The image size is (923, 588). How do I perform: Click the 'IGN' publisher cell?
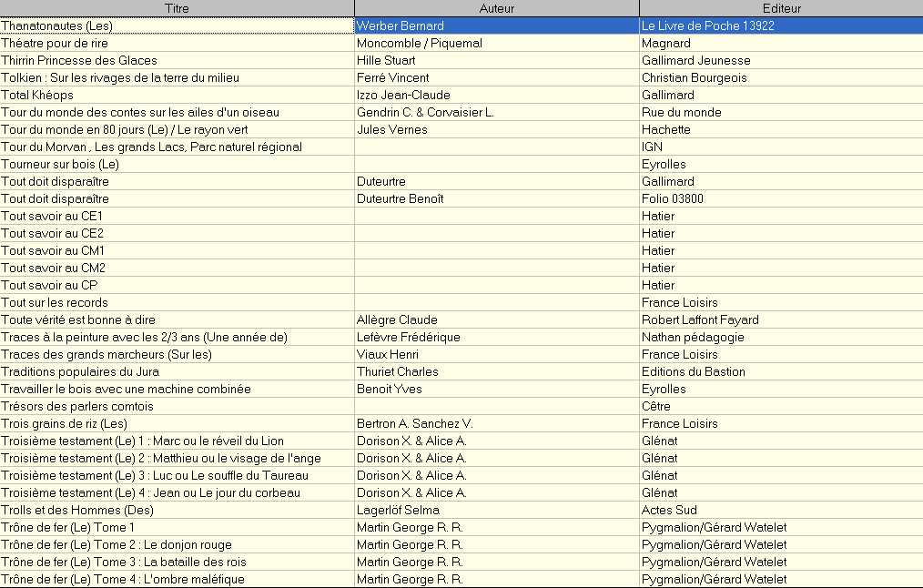[x=781, y=147]
